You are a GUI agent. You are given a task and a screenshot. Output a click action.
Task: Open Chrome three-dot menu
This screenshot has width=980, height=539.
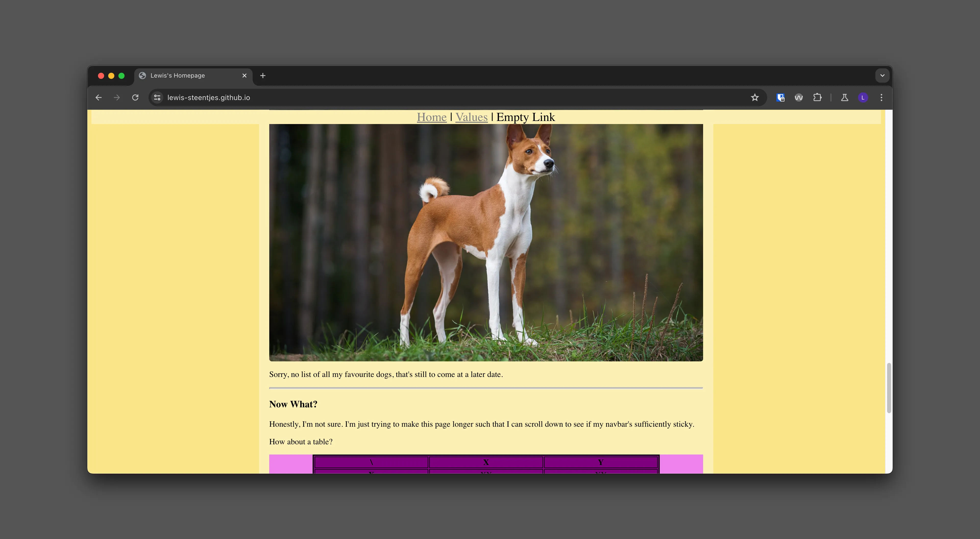pos(881,97)
